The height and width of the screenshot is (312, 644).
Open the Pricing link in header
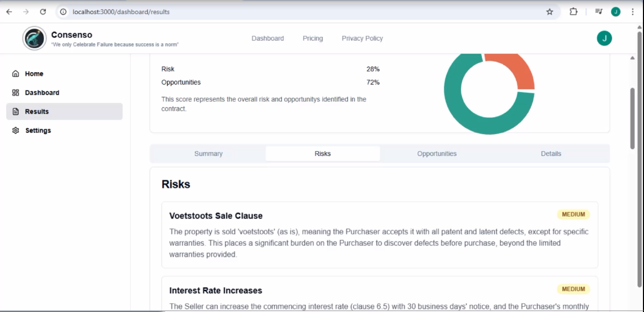[313, 38]
